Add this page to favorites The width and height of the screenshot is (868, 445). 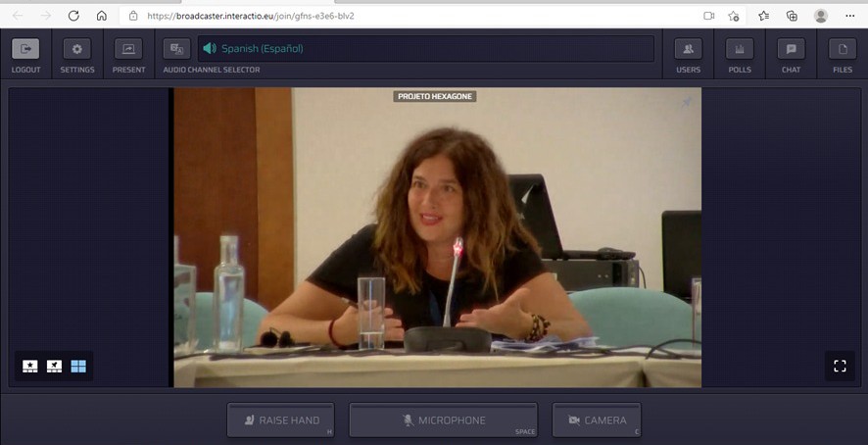734,16
